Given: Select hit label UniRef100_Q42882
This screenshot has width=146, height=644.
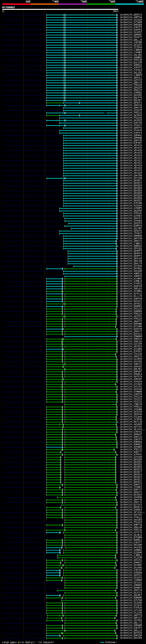Looking at the screenshot, I should 131,95.
